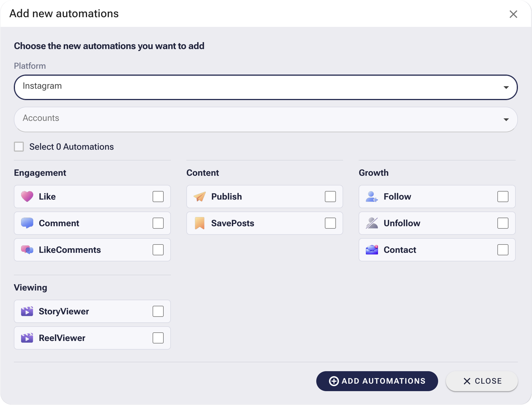Click the StoryViewer clapperboard icon

coord(27,311)
